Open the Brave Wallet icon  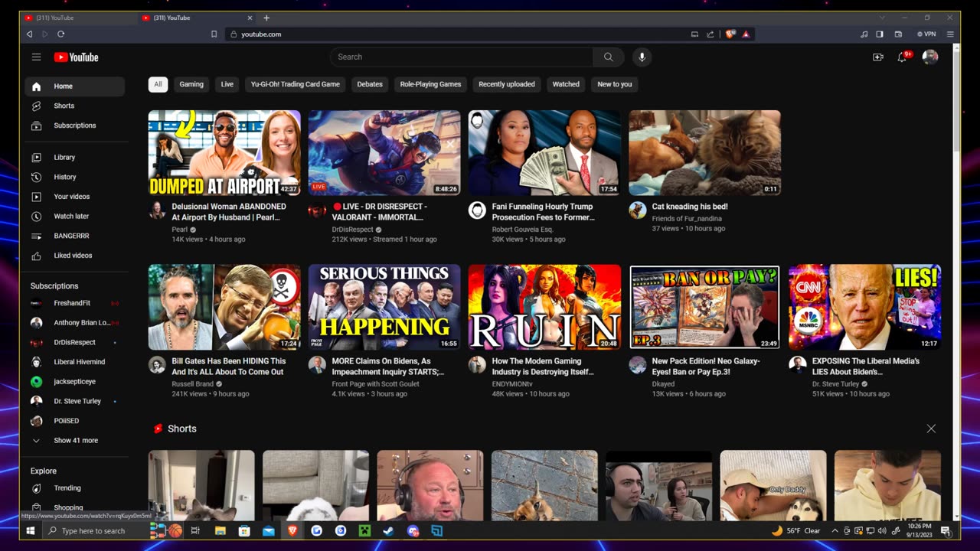[898, 34]
